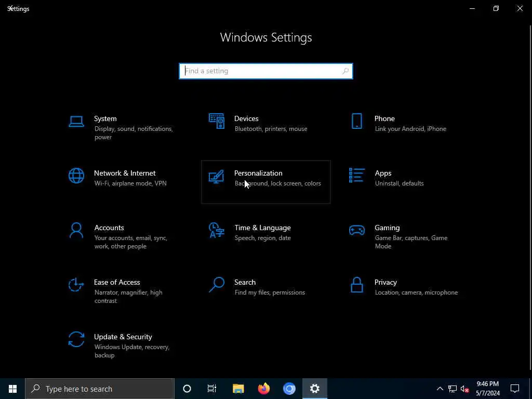Click 'Windows Update, recovery, backup' text

131,351
